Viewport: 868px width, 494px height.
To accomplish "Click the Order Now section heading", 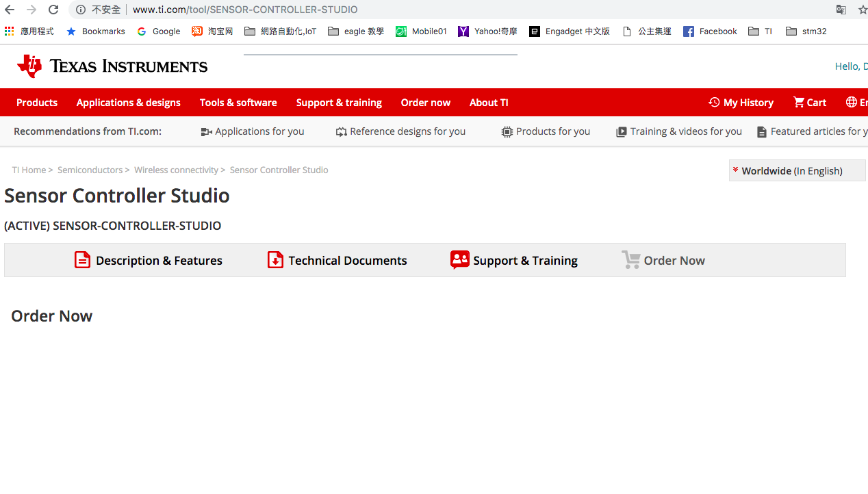I will click(52, 316).
